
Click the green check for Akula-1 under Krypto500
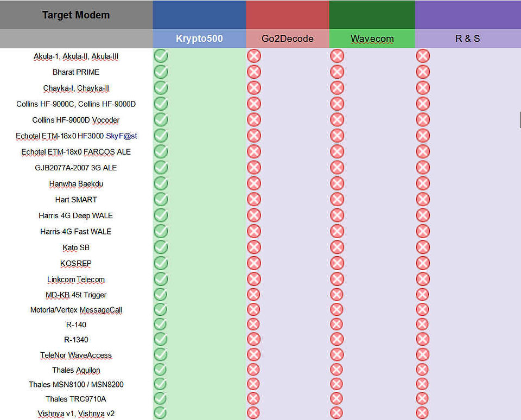pyautogui.click(x=161, y=56)
